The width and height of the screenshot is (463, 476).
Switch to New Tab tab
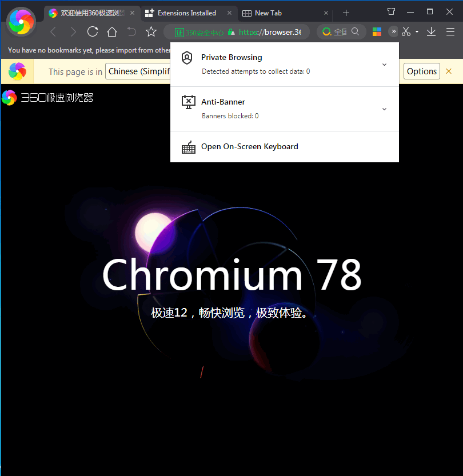(284, 13)
